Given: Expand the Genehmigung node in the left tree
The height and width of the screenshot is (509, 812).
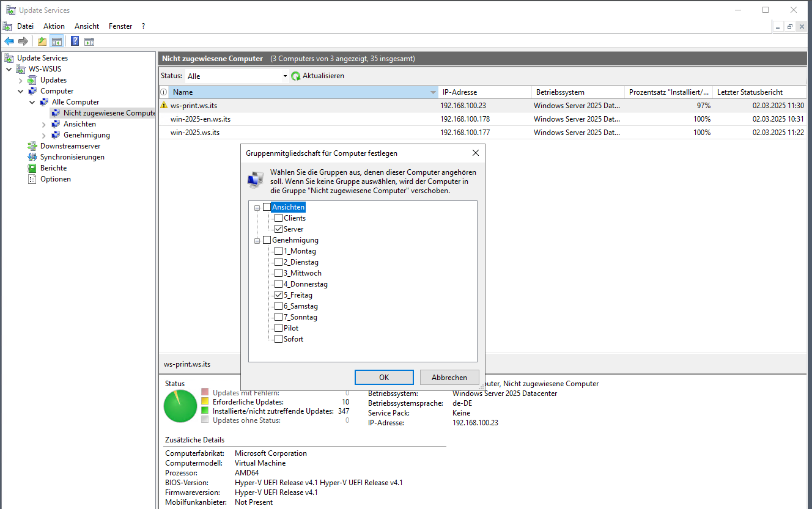Looking at the screenshot, I should tap(44, 135).
